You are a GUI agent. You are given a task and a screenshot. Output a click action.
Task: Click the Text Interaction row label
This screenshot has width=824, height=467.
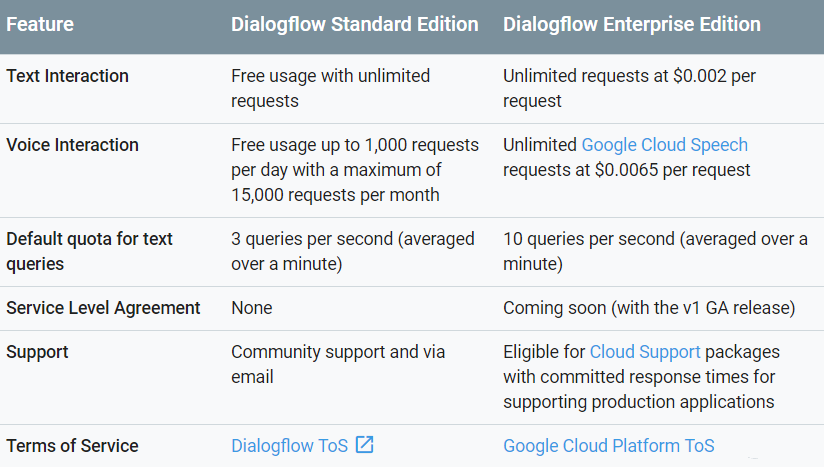coord(67,76)
